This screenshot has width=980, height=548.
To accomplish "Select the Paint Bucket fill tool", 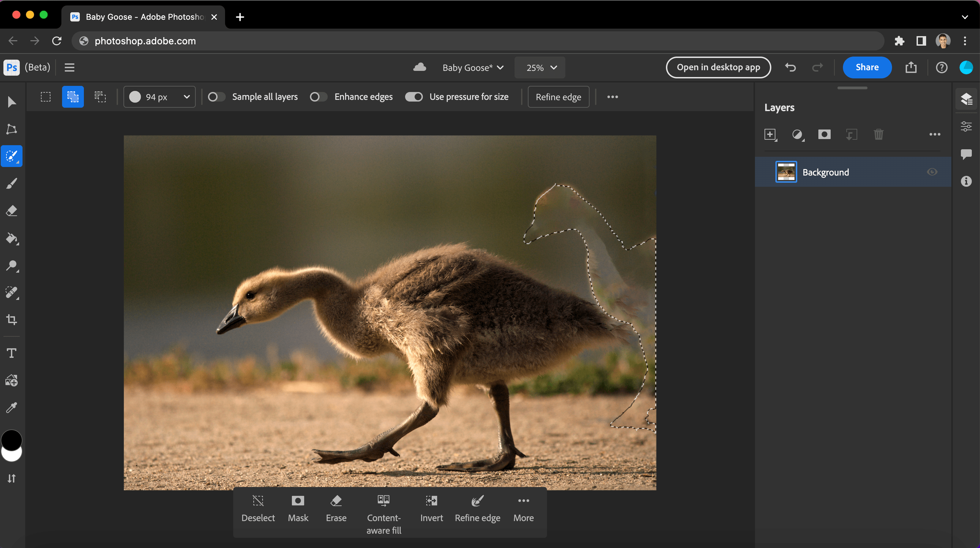I will 12,239.
